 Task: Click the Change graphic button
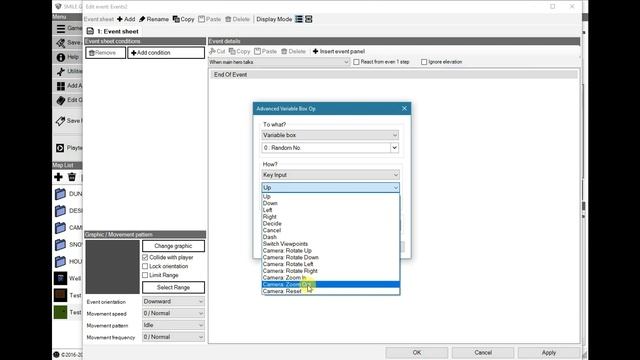(173, 246)
